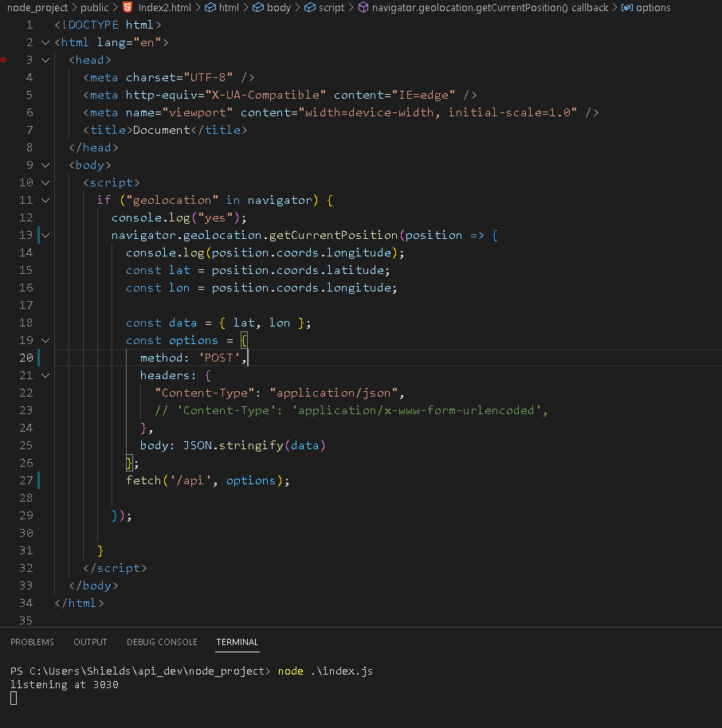
Task: Click body label in breadcrumb path
Action: click(x=279, y=8)
